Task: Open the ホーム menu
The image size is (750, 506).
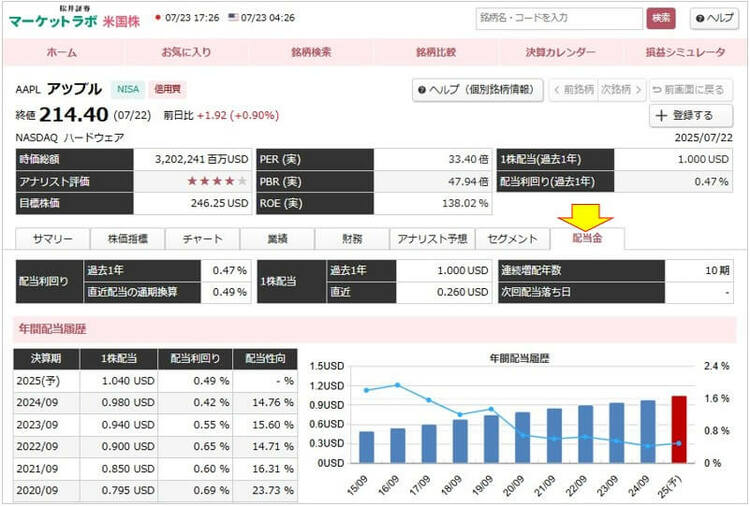Action: (62, 52)
